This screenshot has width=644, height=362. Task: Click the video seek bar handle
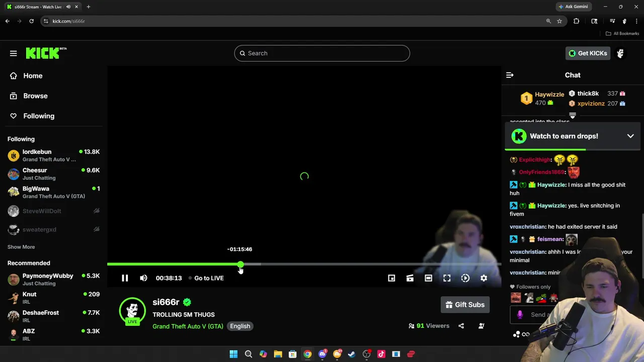pos(240,264)
